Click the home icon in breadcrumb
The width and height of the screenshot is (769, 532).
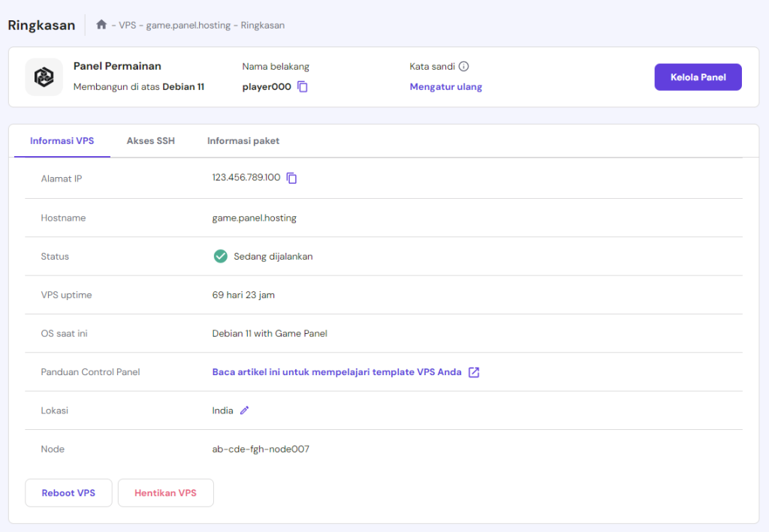click(101, 25)
